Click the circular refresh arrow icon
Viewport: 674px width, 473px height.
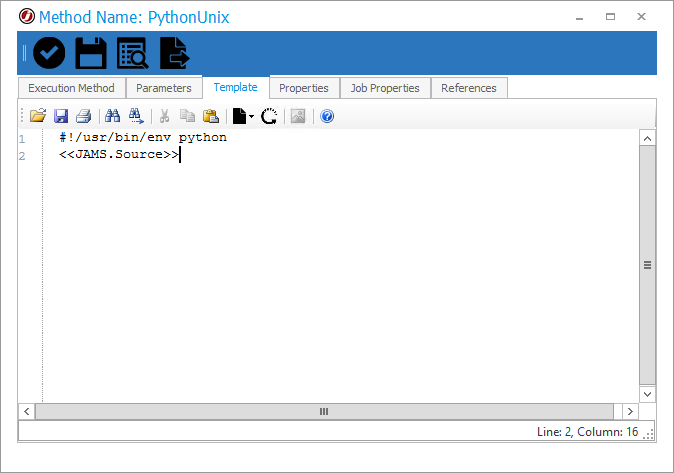coord(269,116)
